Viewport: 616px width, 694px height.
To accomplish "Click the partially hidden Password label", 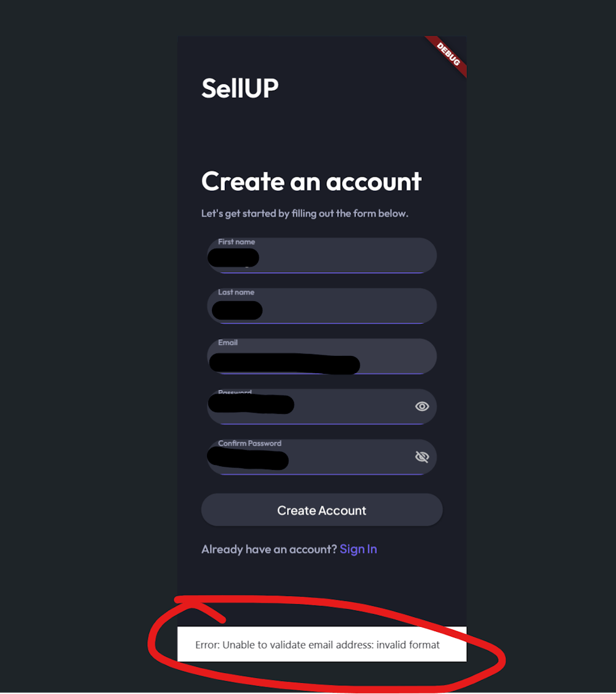I will (x=235, y=392).
